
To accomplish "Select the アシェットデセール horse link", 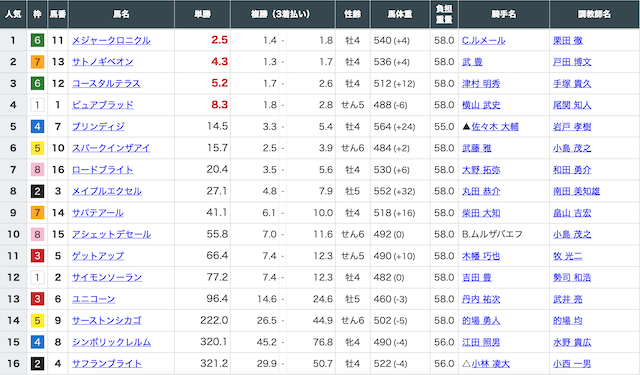I will pyautogui.click(x=111, y=234).
